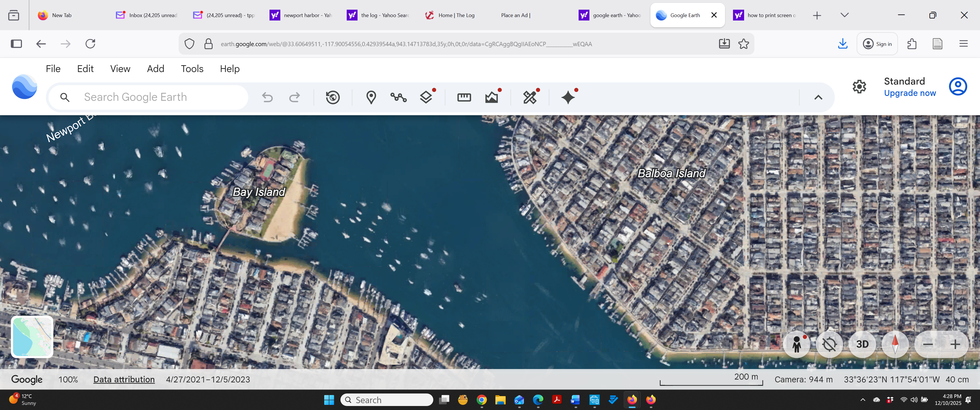Click the compass north indicator
The height and width of the screenshot is (410, 980).
[x=895, y=345]
